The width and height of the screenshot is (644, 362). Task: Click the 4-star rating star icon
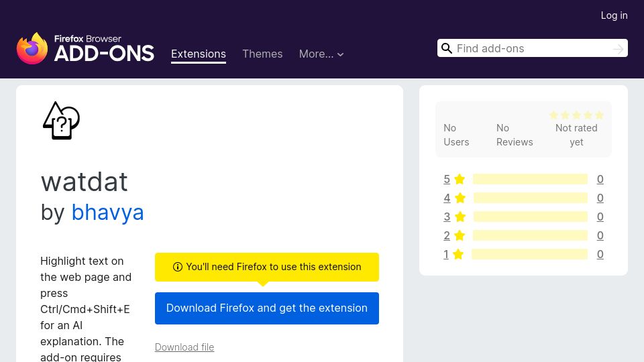(460, 198)
